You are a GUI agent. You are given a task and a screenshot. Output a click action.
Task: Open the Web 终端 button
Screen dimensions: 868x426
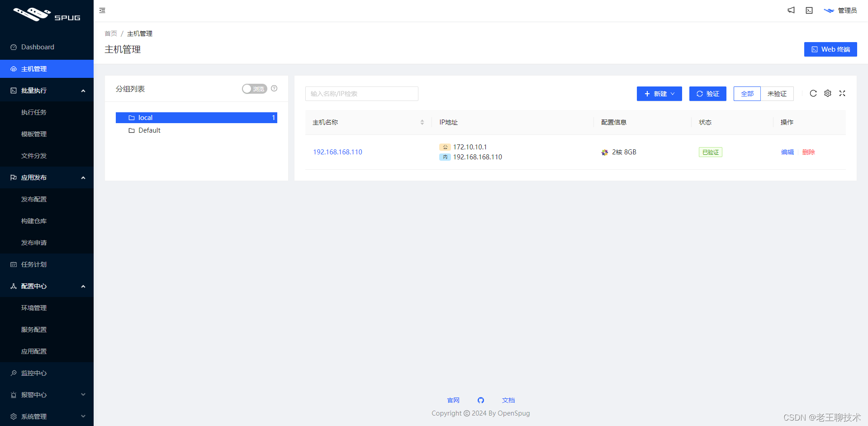tap(830, 49)
